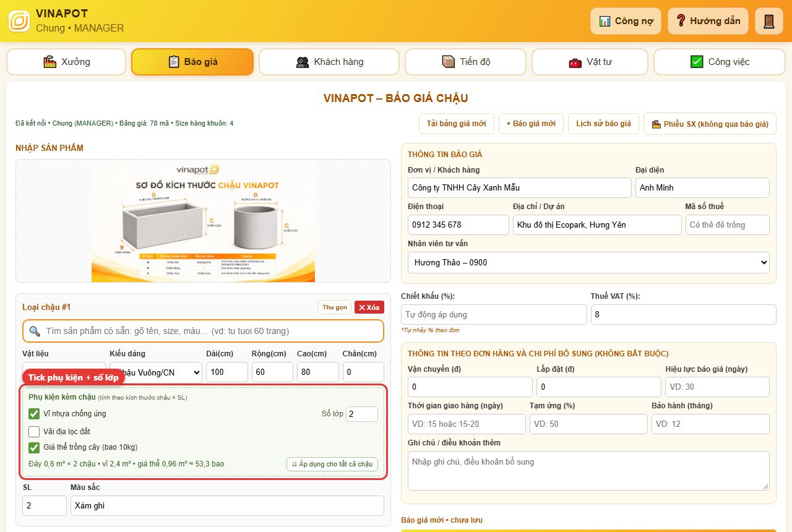Click the Mã số thuế field
The width and height of the screenshot is (792, 532).
(728, 225)
